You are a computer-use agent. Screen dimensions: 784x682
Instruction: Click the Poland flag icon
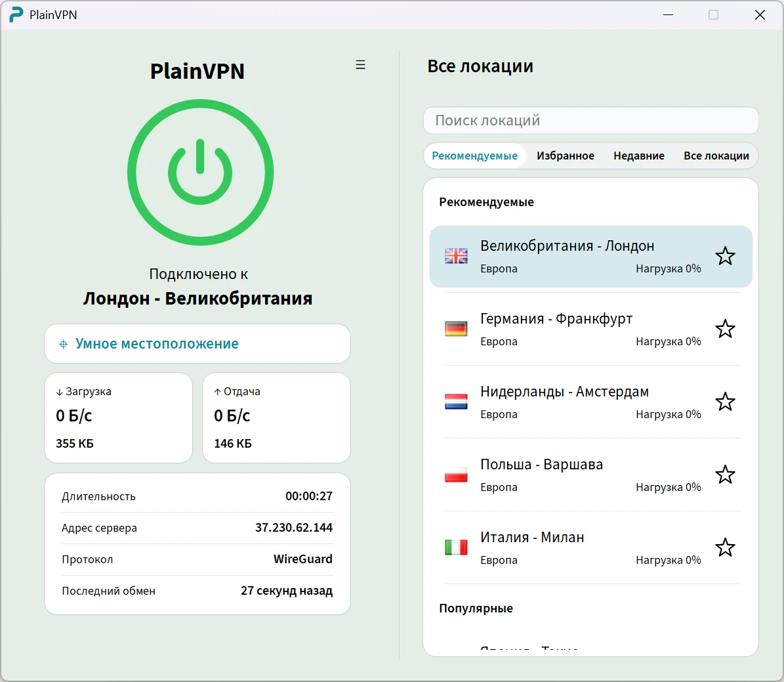[456, 475]
